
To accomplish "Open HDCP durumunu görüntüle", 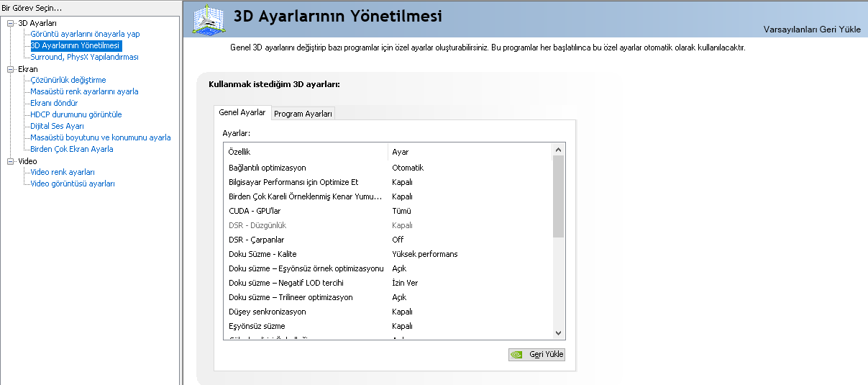I will pos(76,114).
